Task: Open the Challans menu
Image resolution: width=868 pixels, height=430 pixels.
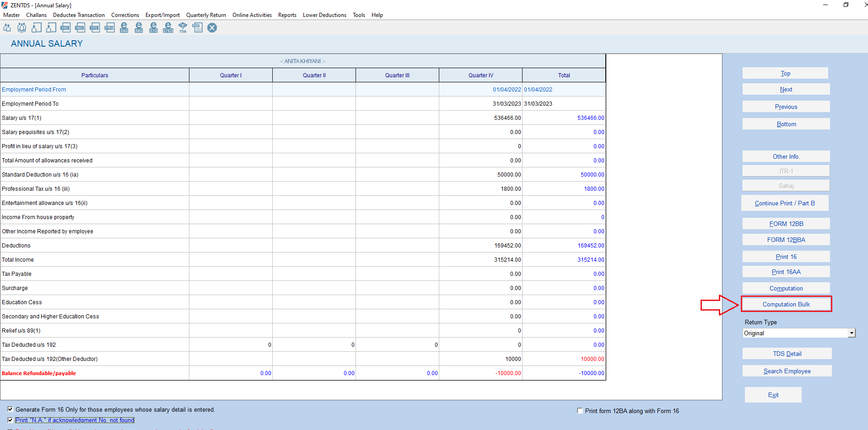Action: (x=36, y=15)
